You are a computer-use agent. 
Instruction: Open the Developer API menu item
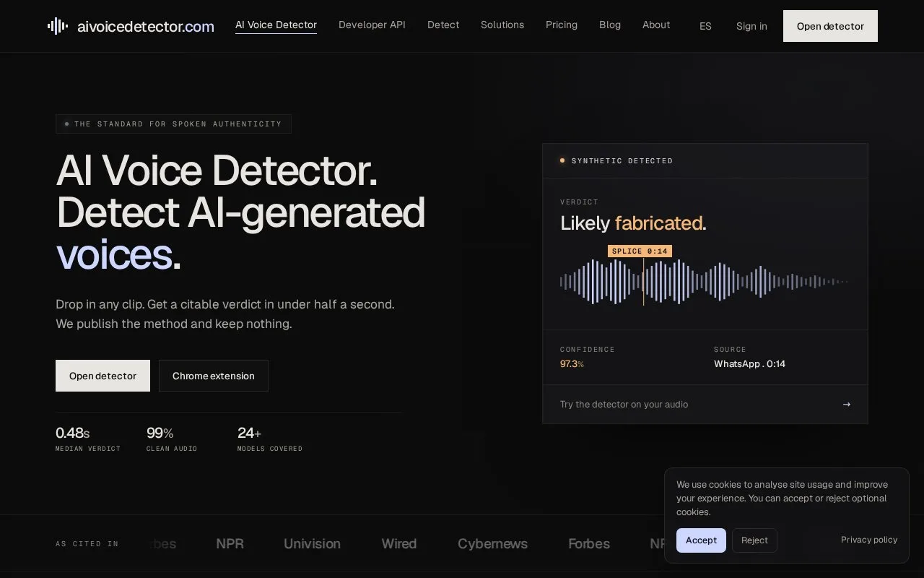pos(372,25)
